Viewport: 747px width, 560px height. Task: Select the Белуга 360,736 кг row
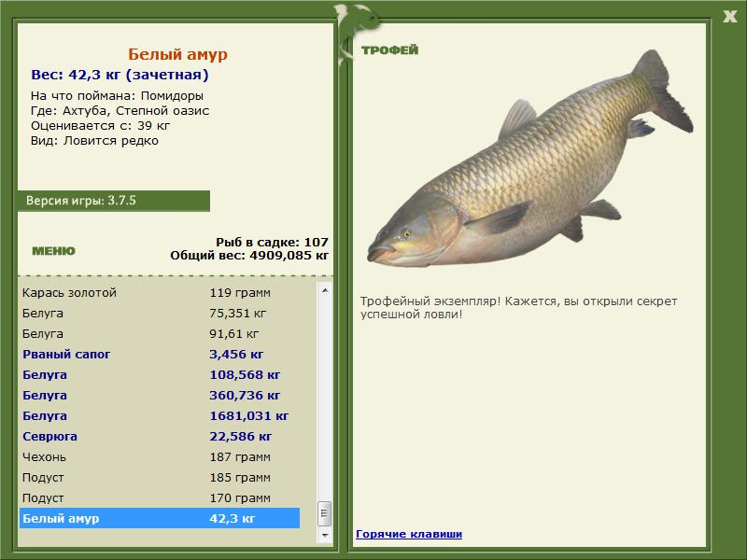tap(160, 395)
